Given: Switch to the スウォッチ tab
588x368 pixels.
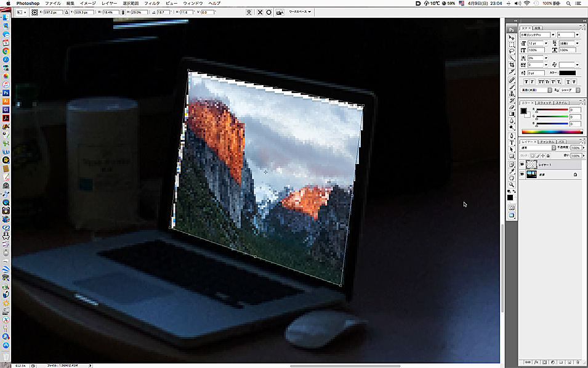Looking at the screenshot, I should [544, 102].
